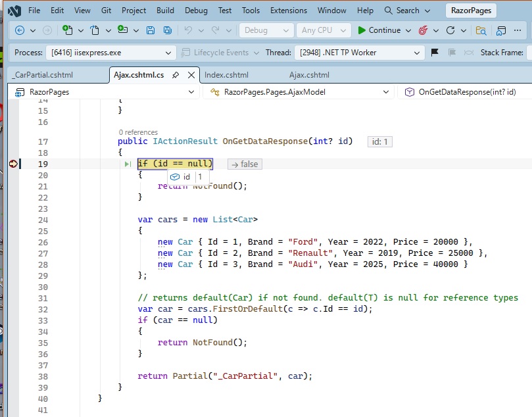
Task: Click the Find in Files icon
Action: (x=481, y=30)
